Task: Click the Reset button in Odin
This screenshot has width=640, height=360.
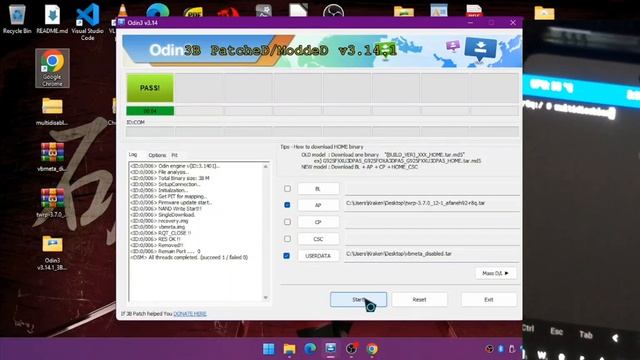Action: pos(419,300)
